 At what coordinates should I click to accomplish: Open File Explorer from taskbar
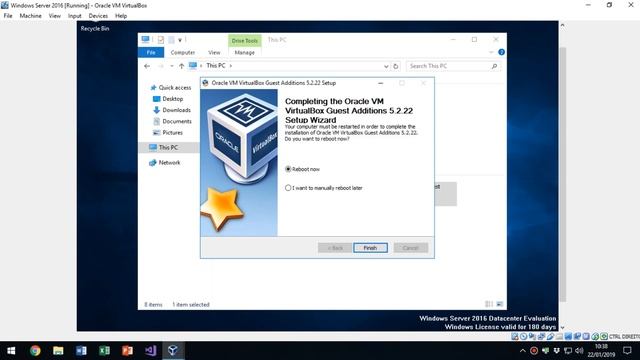pos(58,351)
